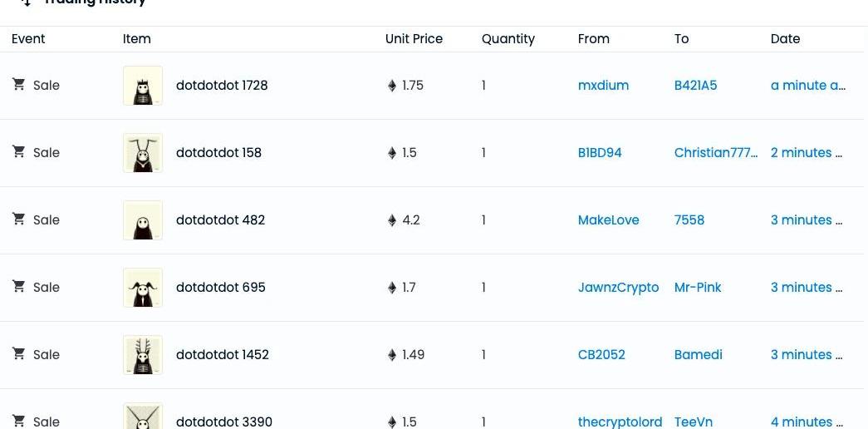Visit buyer profile Christian777
Image resolution: width=868 pixels, height=429 pixels.
tap(715, 153)
